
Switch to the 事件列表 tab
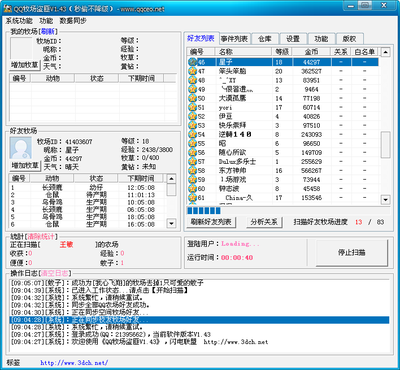coord(234,39)
